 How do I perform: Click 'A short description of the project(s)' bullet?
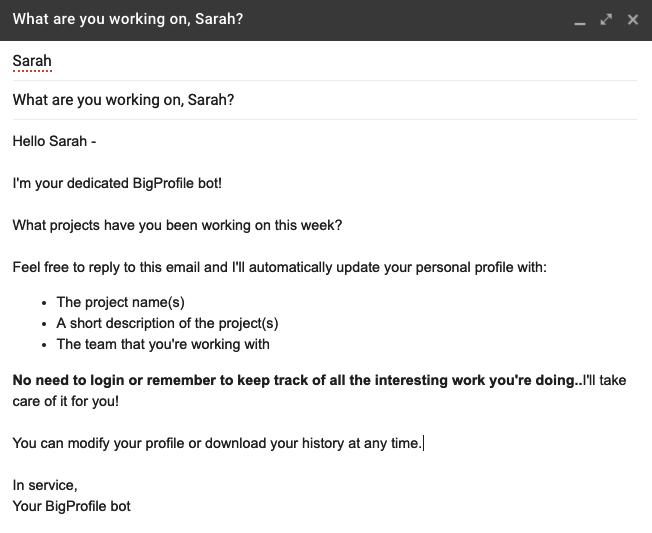point(167,323)
